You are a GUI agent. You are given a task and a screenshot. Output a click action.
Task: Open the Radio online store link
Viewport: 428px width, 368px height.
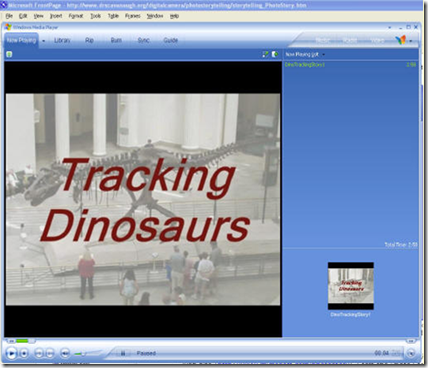350,40
